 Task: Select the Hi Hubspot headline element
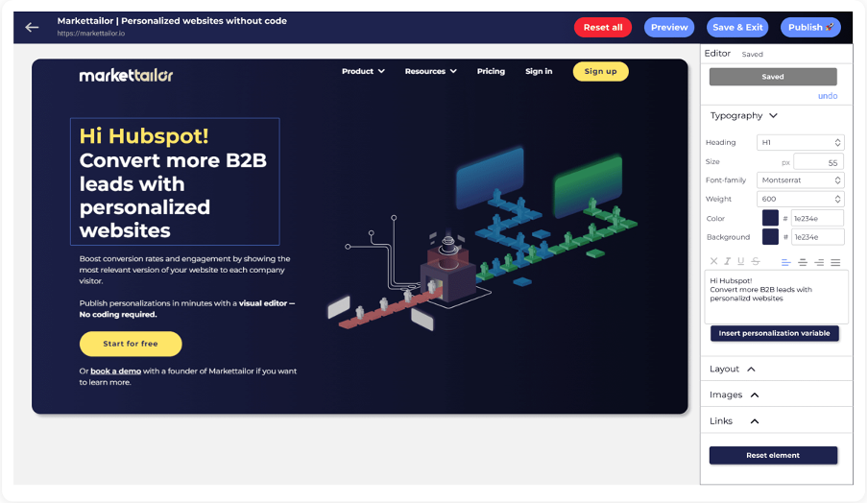175,181
